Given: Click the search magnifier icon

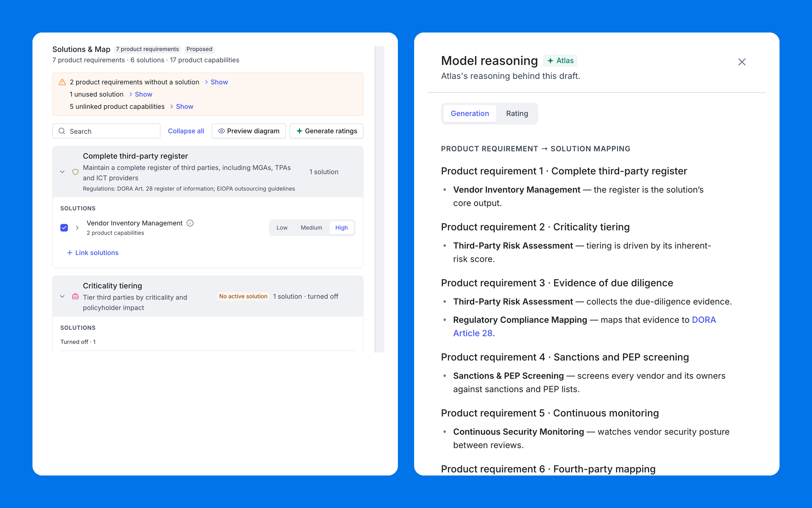Looking at the screenshot, I should point(62,131).
